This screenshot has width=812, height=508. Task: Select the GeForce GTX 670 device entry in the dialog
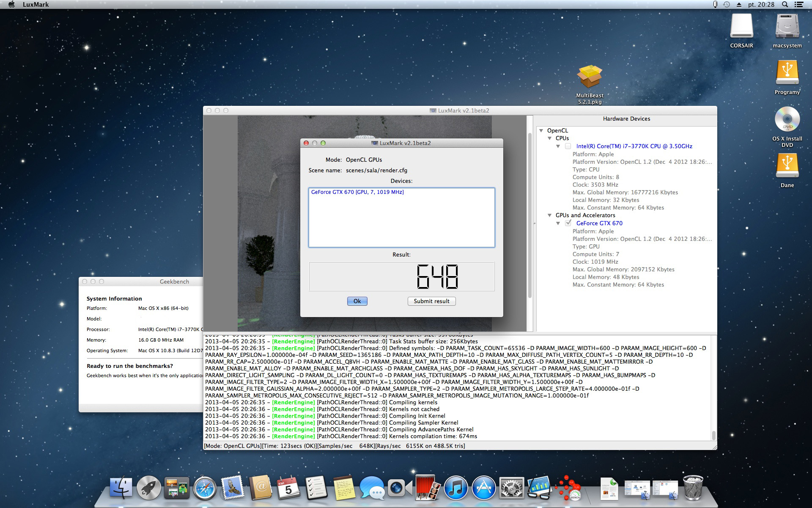[x=357, y=192]
